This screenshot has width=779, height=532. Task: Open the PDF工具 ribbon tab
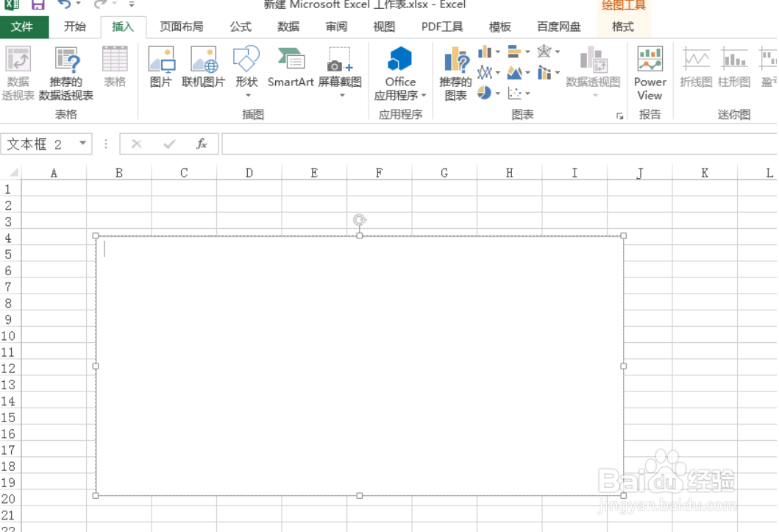[x=441, y=26]
